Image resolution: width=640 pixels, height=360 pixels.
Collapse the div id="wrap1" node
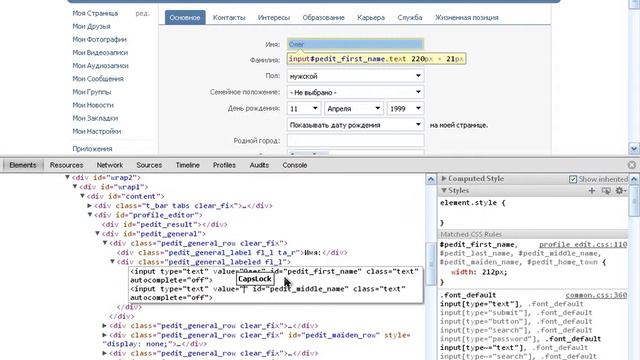click(75, 187)
